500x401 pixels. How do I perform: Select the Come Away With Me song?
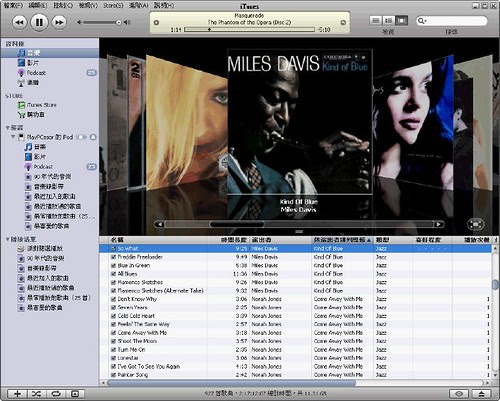tap(295, 333)
